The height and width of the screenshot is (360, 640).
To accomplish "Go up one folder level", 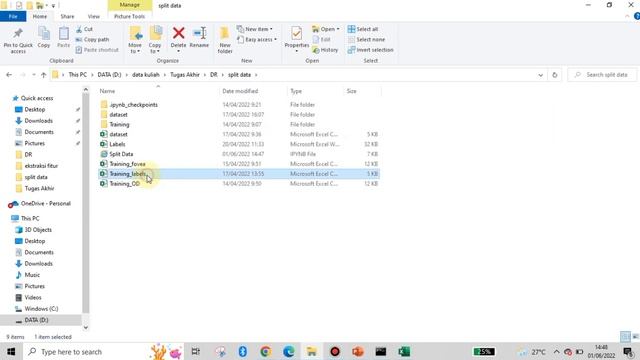I will [43, 75].
